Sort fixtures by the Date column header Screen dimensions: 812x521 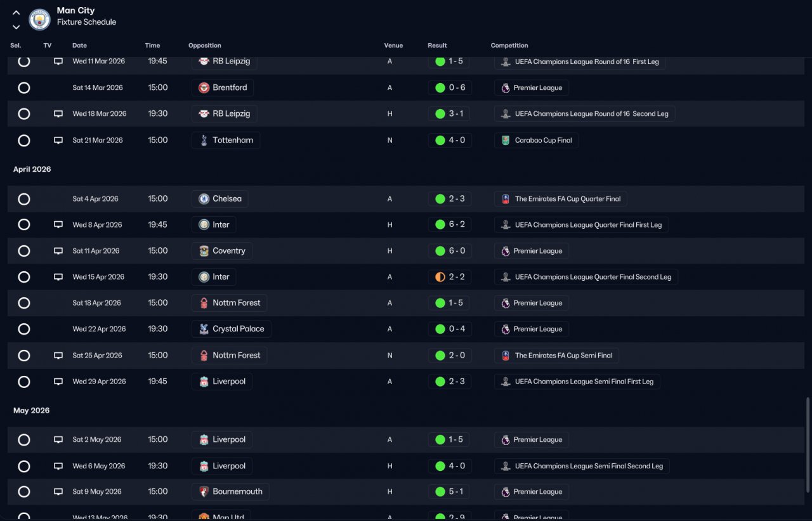79,46
